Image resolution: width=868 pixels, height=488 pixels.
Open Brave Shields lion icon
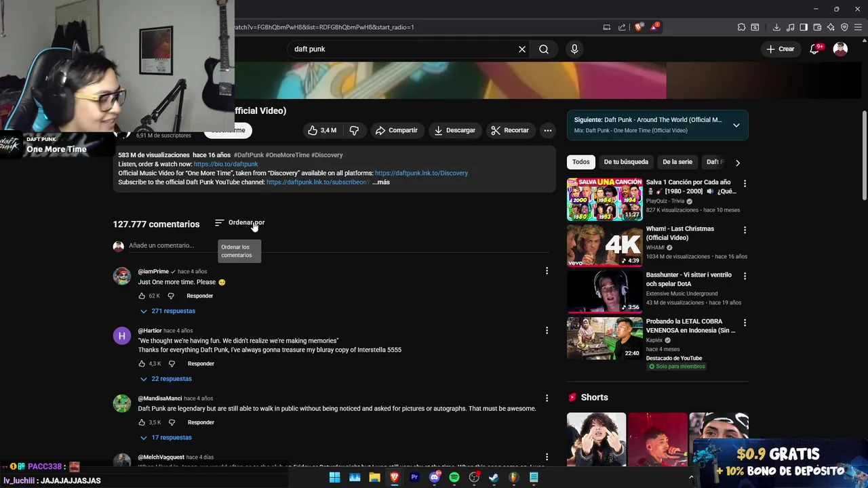click(x=639, y=27)
